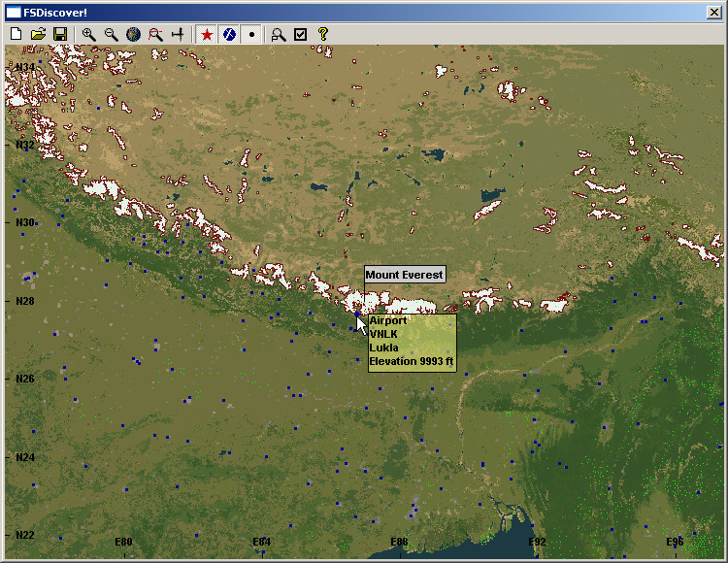Click the N28 latitude label

pyautogui.click(x=25, y=301)
